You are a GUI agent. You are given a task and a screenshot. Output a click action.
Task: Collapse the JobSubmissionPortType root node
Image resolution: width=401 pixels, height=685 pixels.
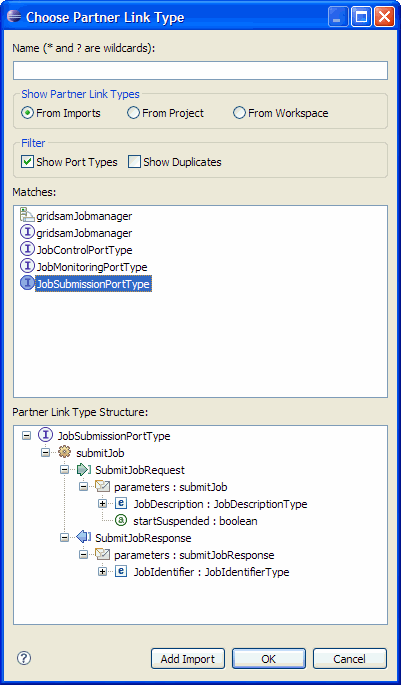pos(27,436)
